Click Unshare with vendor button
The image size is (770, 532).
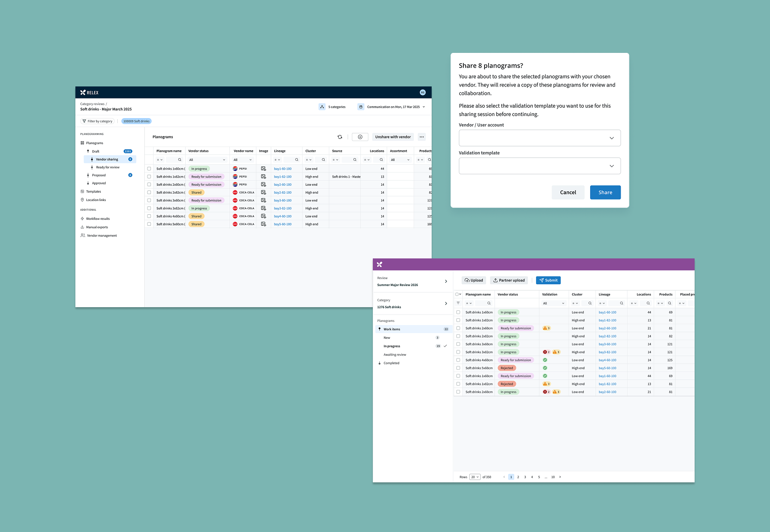[x=393, y=137]
